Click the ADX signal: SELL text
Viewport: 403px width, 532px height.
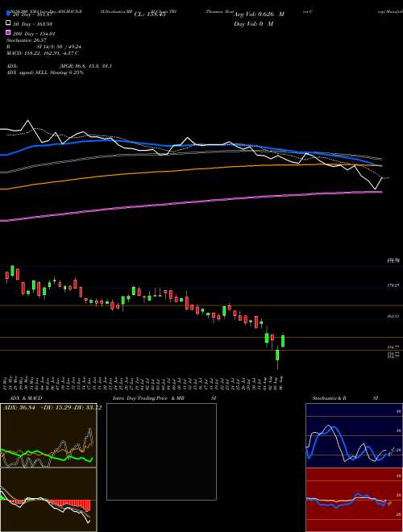click(45, 73)
